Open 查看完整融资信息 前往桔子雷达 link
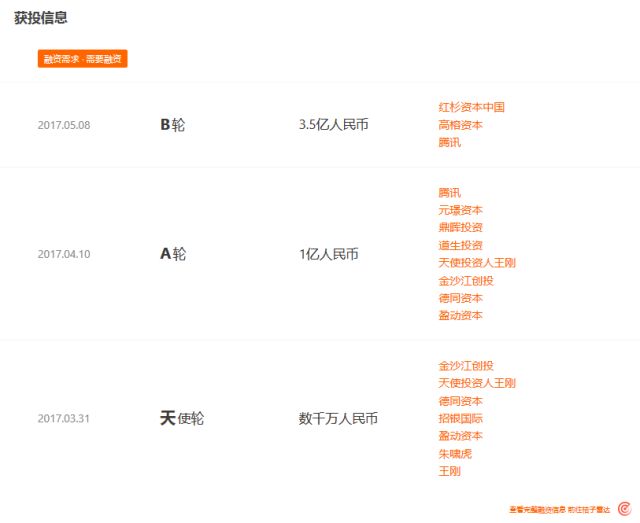 [559, 510]
